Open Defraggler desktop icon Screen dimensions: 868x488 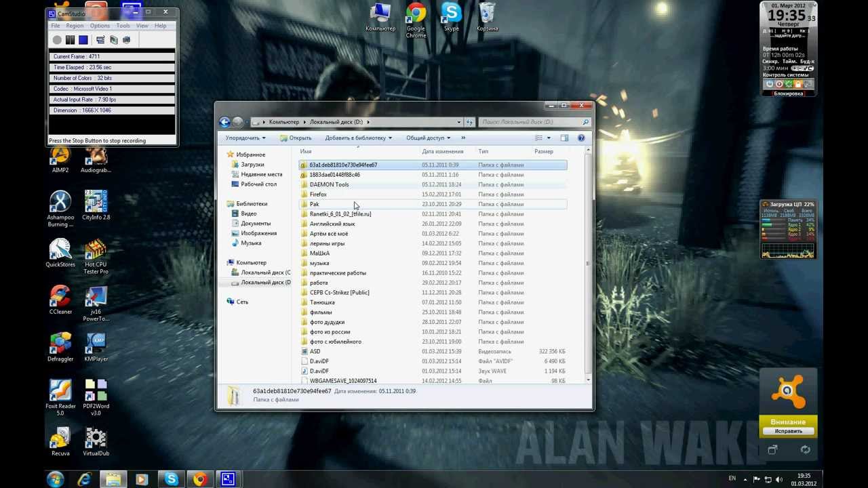(60, 347)
